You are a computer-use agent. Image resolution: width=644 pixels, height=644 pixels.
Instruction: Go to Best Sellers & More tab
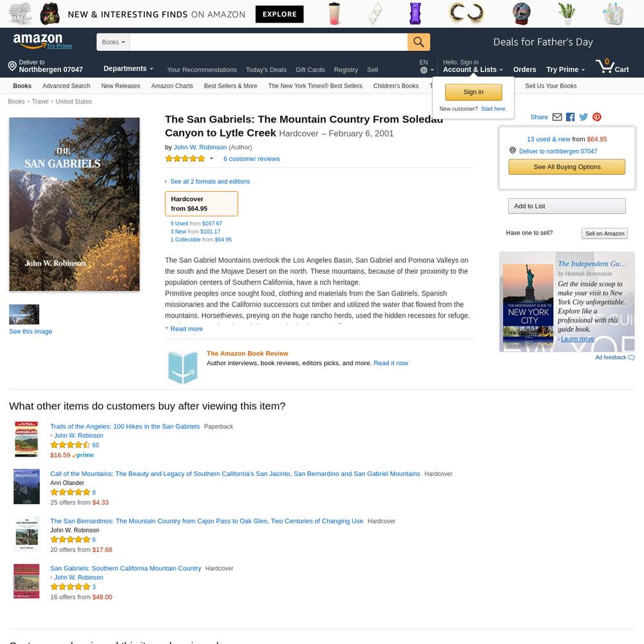coord(231,86)
